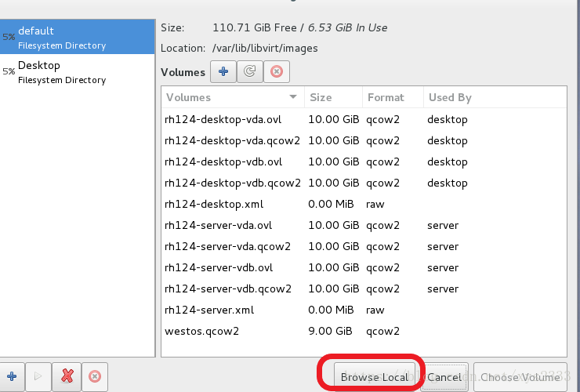Select volume rh124-server.xml
The width and height of the screenshot is (580, 392).
tap(364, 310)
